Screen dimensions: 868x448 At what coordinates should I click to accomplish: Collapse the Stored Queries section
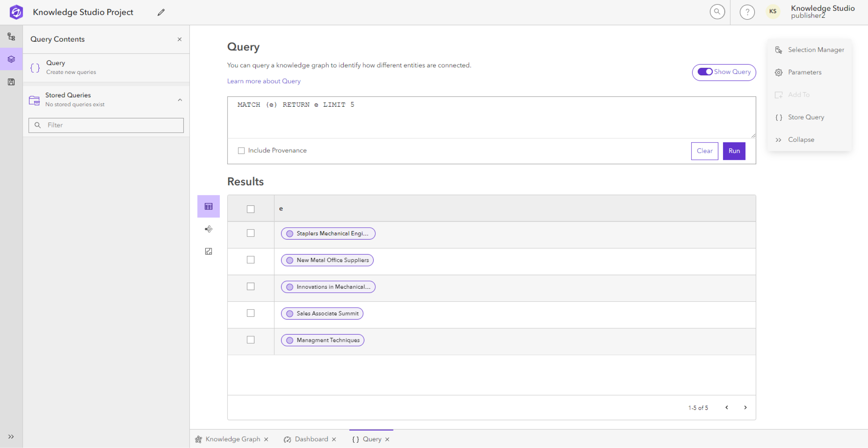point(180,99)
